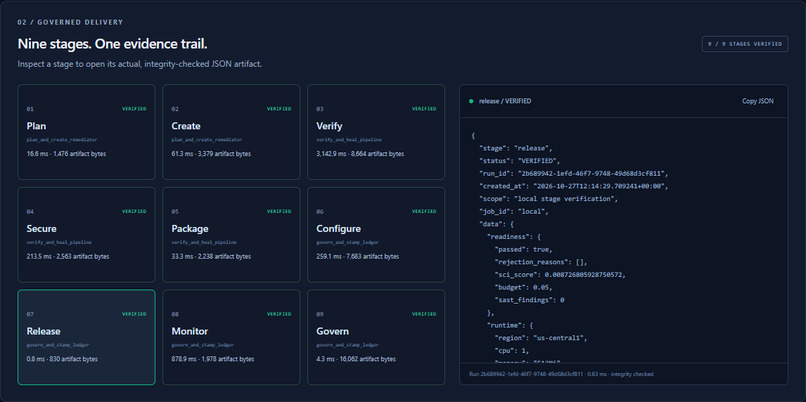The height and width of the screenshot is (402, 806).
Task: Click the "03" stage number on Verify
Action: pos(319,109)
